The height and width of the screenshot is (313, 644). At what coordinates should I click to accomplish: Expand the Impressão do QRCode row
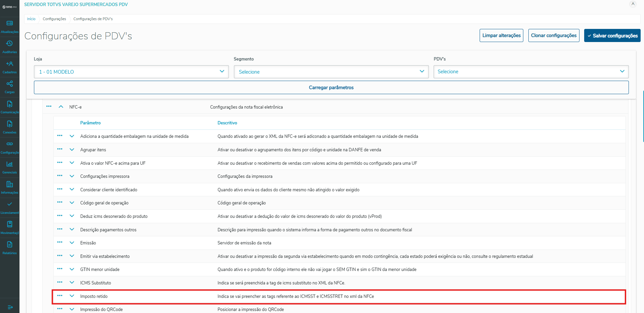click(x=72, y=309)
